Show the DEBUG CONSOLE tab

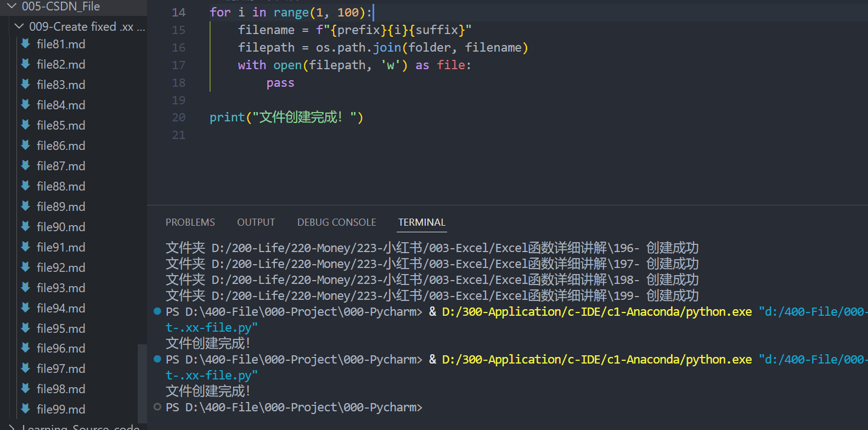(x=336, y=222)
